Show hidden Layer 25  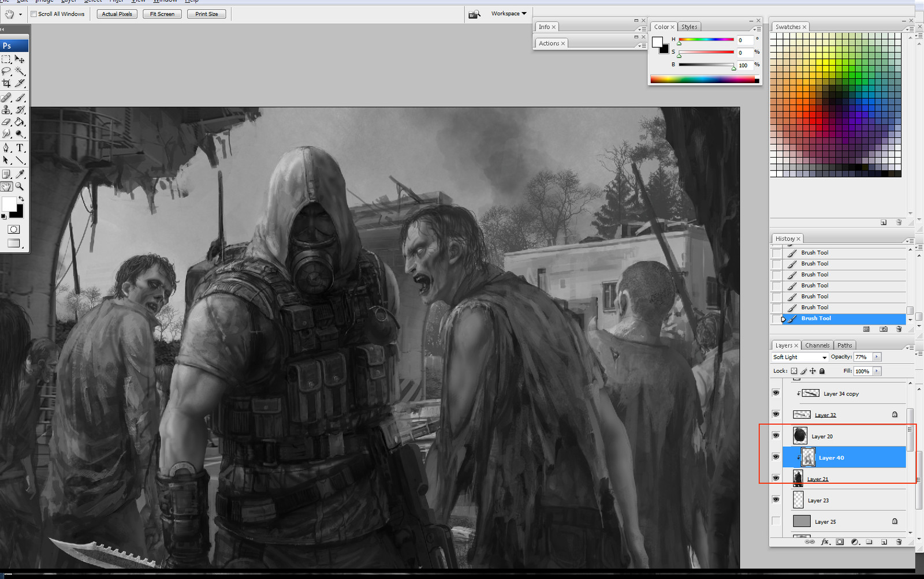tap(776, 521)
